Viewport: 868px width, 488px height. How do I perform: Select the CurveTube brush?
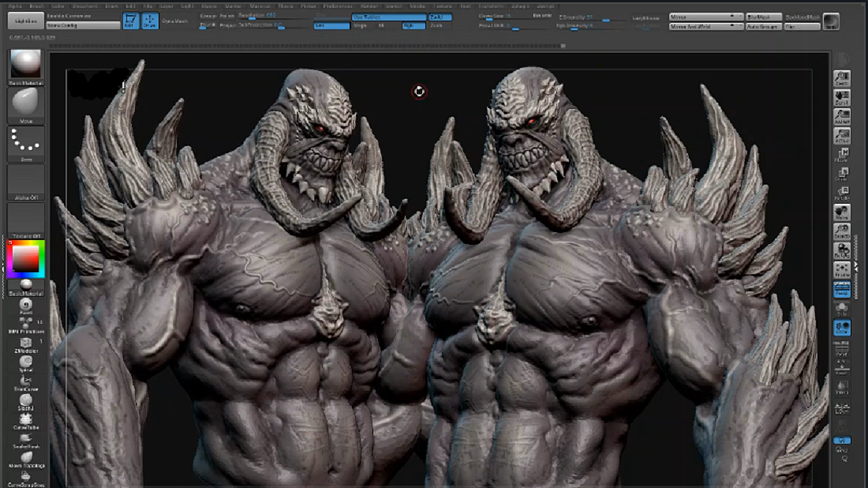(x=25, y=421)
